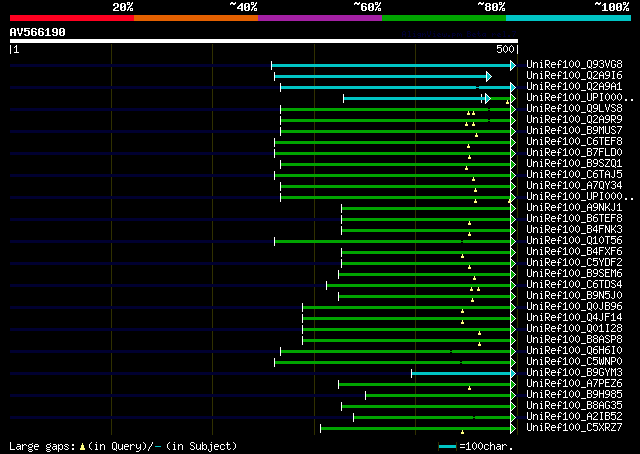Select the UniRef100_C6TAJ5 label
The width and height of the screenshot is (640, 454).
[574, 175]
